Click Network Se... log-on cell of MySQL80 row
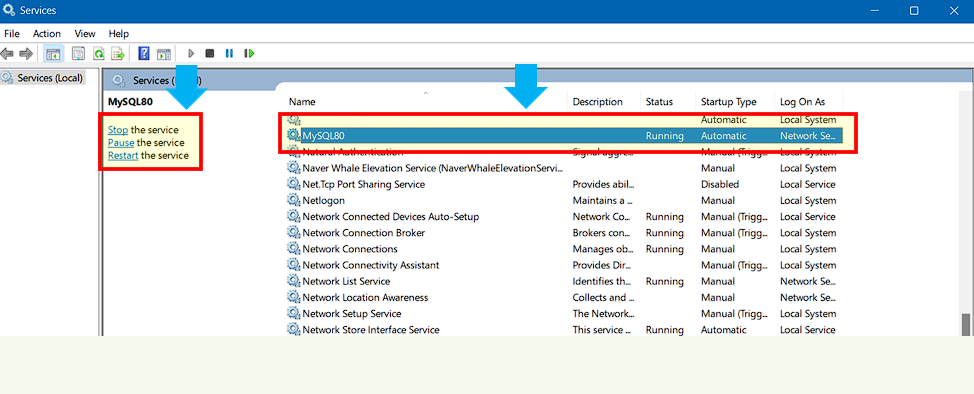The width and height of the screenshot is (974, 394). click(x=808, y=135)
